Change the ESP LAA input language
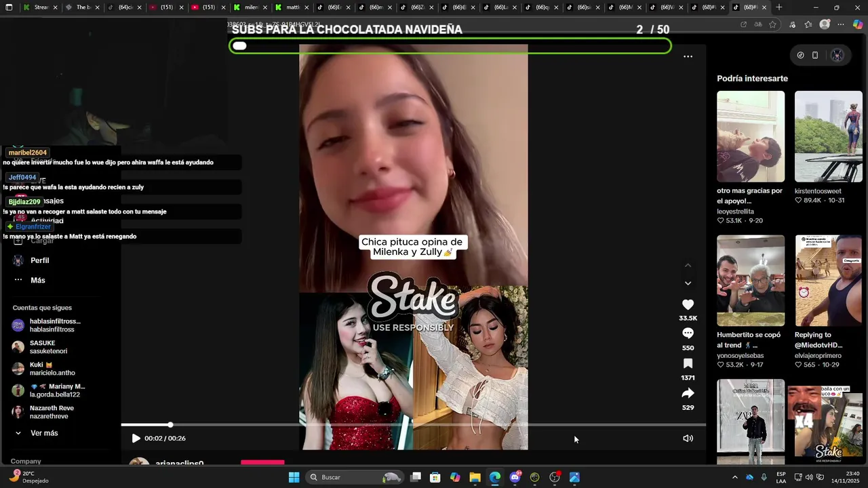 781,477
